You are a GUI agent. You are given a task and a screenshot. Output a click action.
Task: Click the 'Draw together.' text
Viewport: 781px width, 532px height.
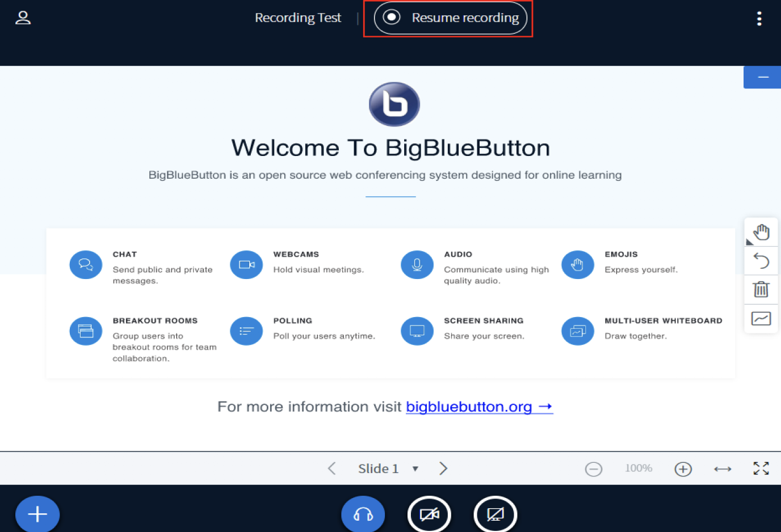click(636, 336)
